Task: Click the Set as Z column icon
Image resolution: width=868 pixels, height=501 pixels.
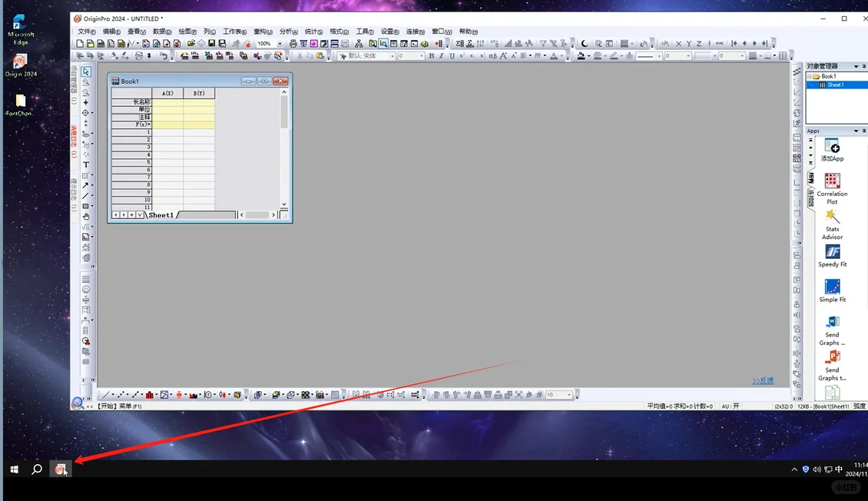Action: (x=698, y=43)
